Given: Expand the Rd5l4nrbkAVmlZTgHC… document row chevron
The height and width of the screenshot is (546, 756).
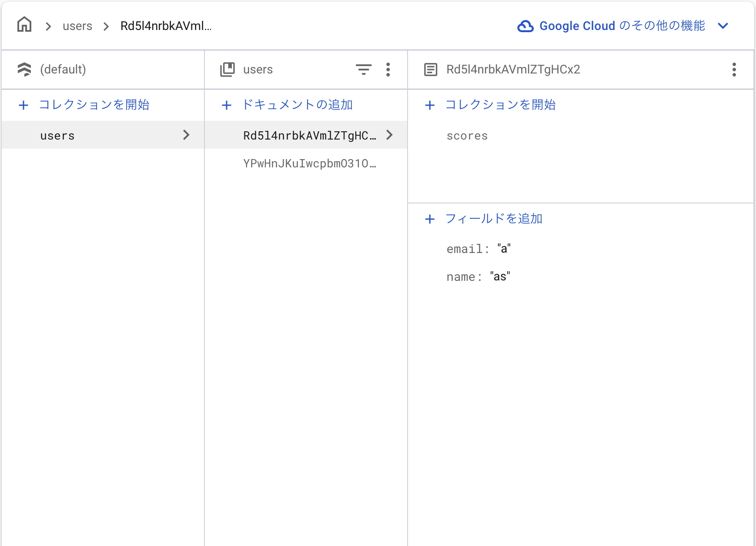Looking at the screenshot, I should coord(389,135).
